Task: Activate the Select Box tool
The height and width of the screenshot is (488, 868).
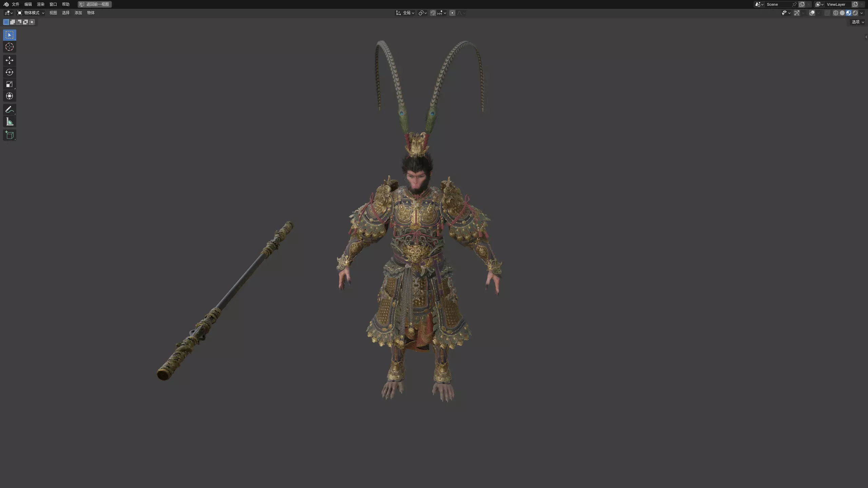Action: (x=9, y=35)
